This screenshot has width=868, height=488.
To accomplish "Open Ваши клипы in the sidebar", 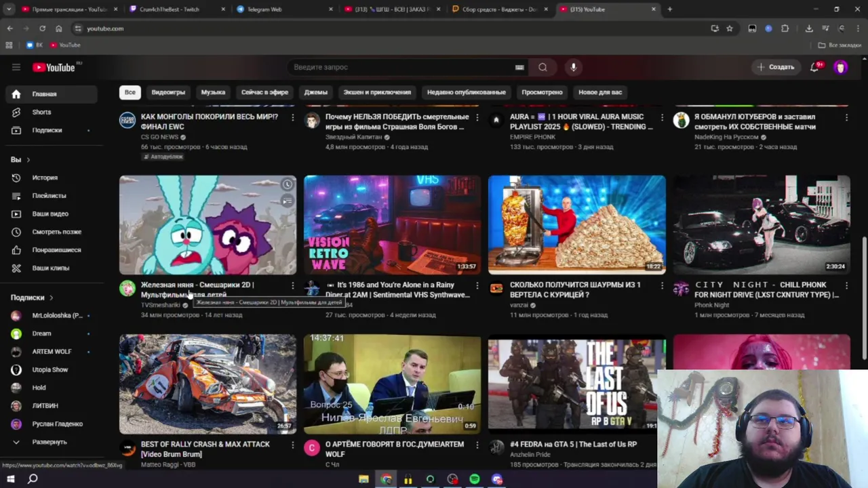I will 52,268.
